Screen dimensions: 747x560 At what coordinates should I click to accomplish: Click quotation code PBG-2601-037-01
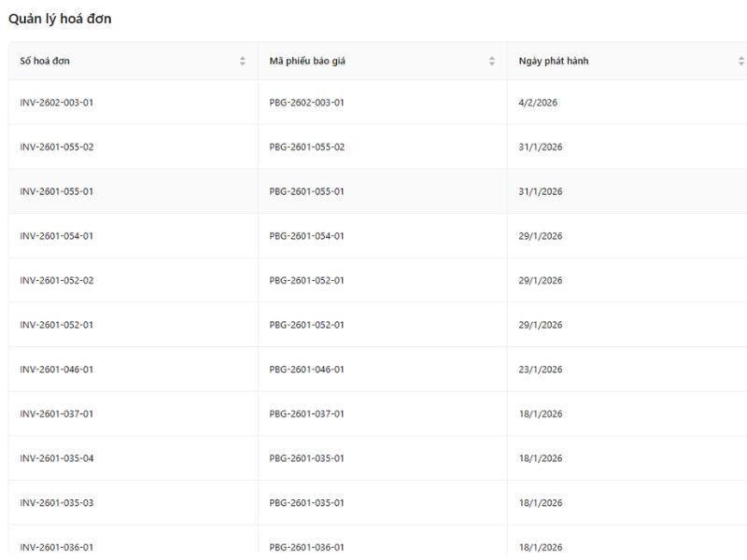307,414
